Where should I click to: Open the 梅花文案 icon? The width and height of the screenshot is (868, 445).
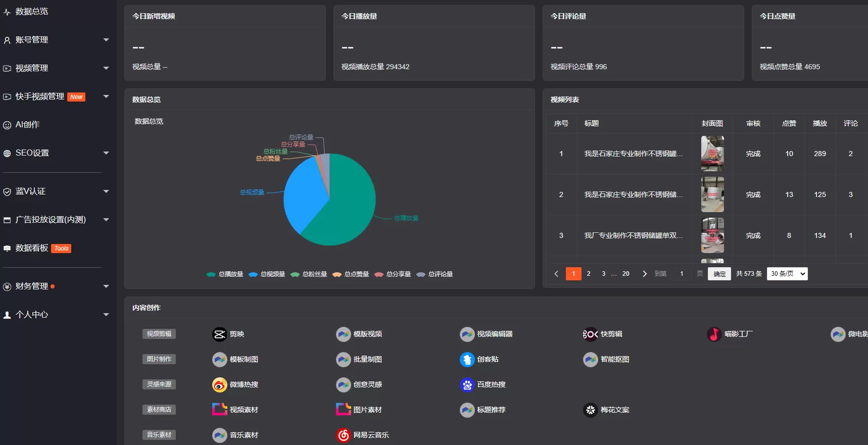click(x=590, y=410)
